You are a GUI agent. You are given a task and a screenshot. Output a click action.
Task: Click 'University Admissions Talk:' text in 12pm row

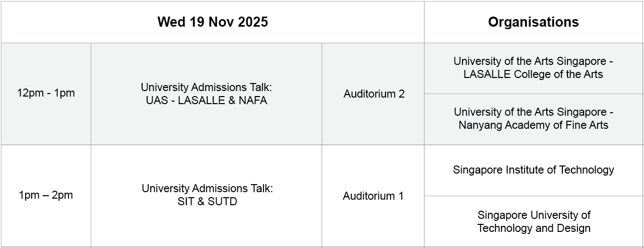coord(207,87)
